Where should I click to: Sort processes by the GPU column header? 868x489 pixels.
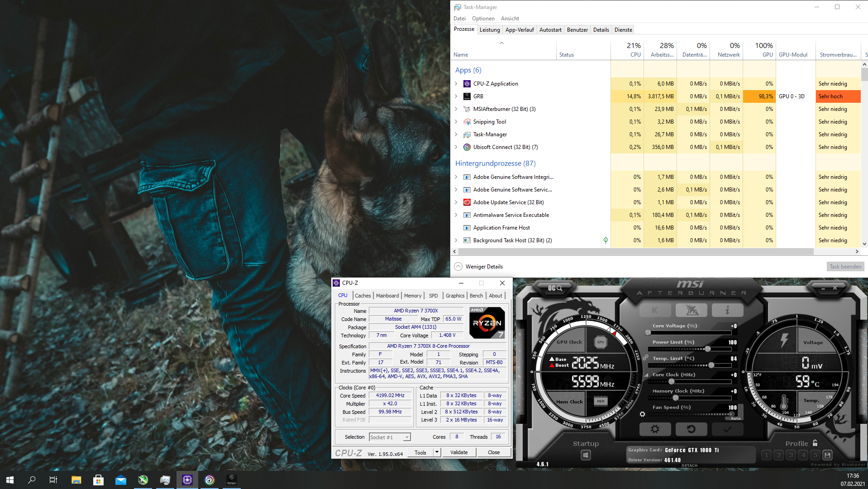759,50
